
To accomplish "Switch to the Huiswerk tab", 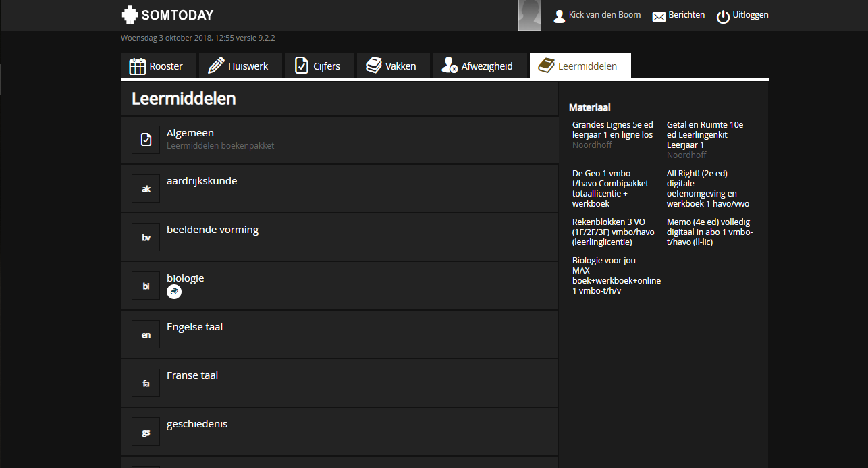I will (x=240, y=66).
